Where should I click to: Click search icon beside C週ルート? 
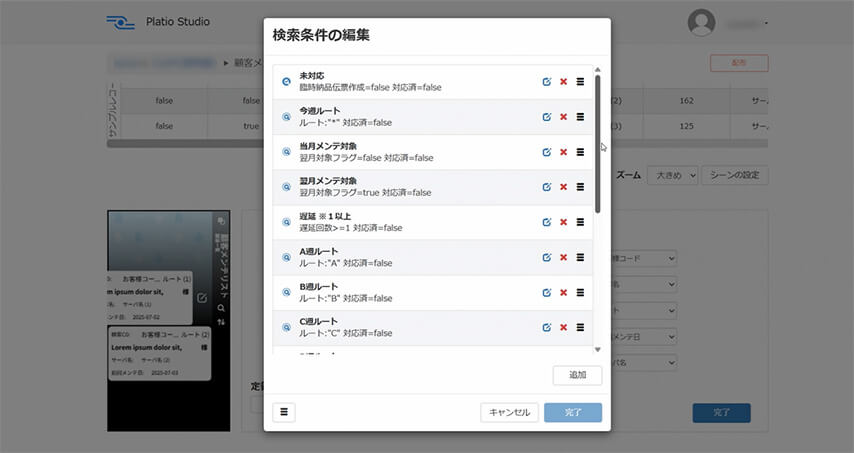[286, 327]
